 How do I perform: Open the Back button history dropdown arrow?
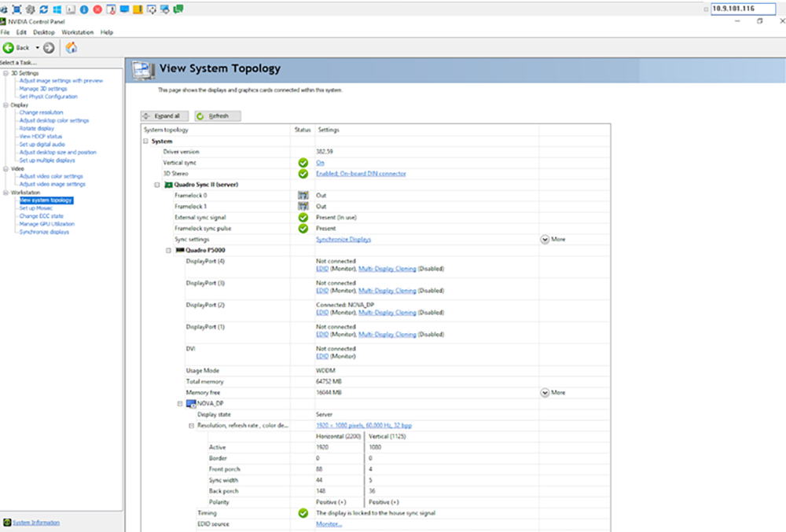[x=37, y=48]
